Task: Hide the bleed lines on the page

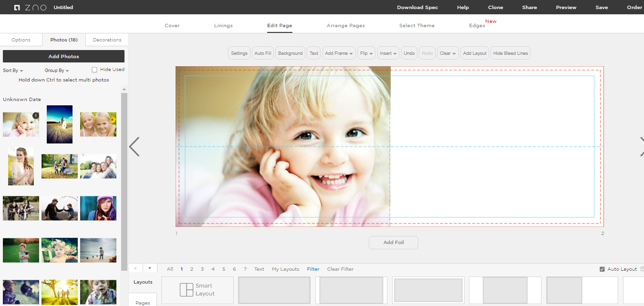Action: click(510, 53)
